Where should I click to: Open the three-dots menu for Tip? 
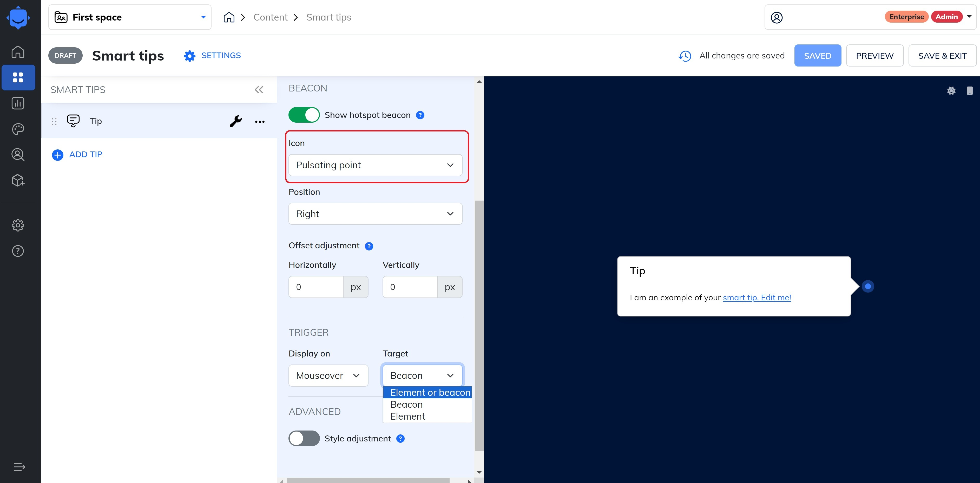coord(259,122)
